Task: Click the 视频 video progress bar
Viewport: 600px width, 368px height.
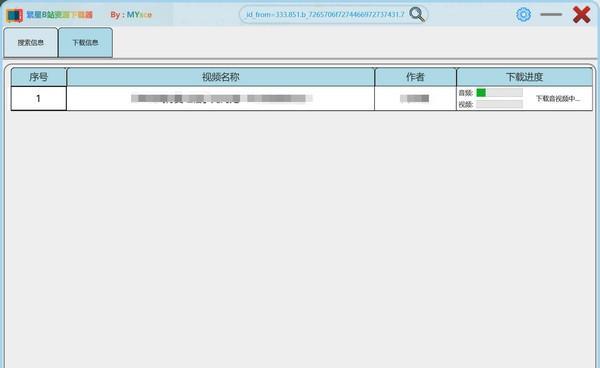Action: coord(499,104)
